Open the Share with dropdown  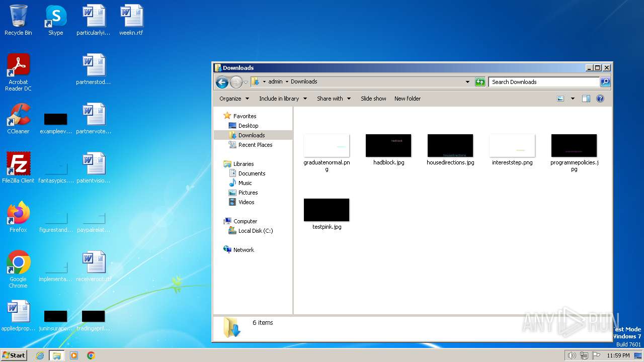[334, 99]
